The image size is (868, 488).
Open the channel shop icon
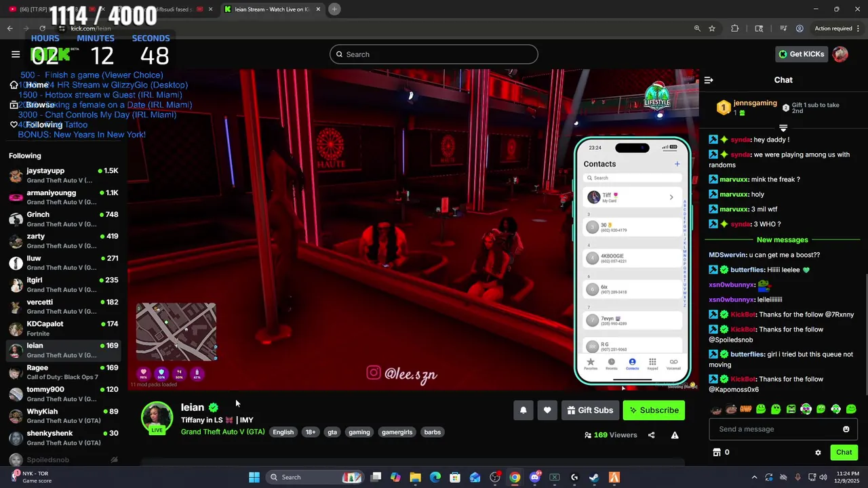point(716,452)
